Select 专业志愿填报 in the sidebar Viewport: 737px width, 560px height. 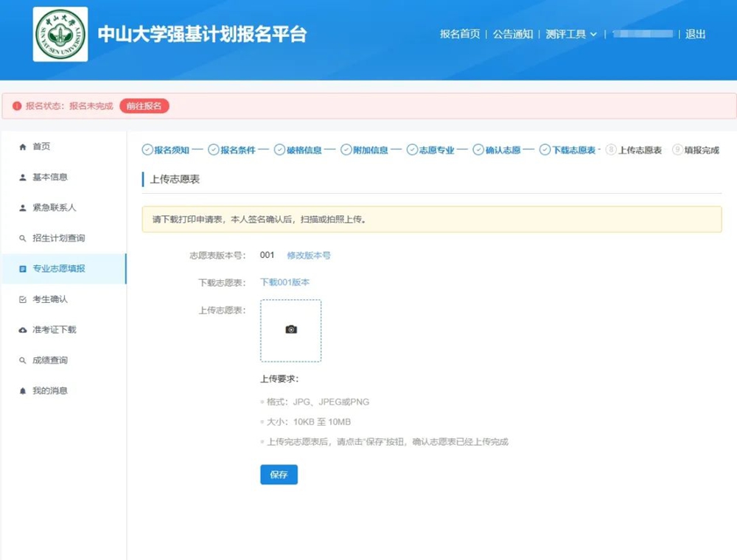[x=59, y=269]
